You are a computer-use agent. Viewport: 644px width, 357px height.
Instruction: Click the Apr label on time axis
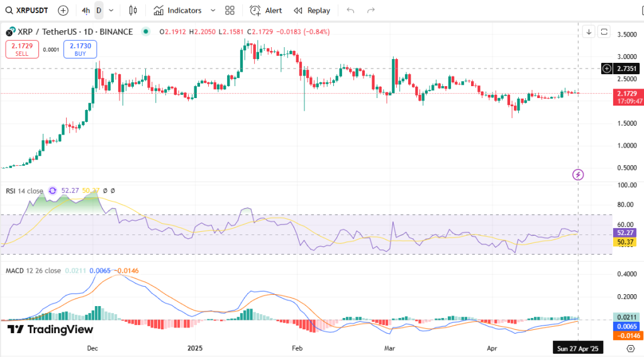pyautogui.click(x=492, y=348)
